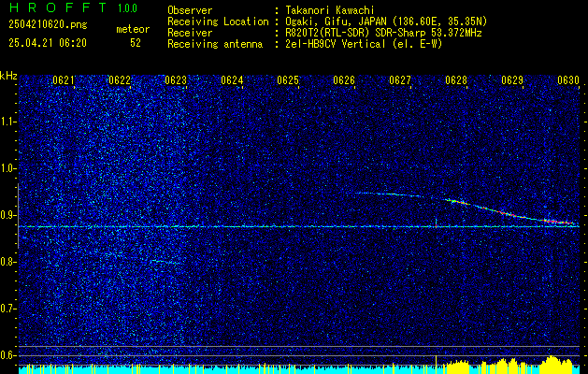Viewport: 588px width, 374px height.
Task: Click the Ogaki, Gifu, JAPAN location text
Action: point(386,22)
